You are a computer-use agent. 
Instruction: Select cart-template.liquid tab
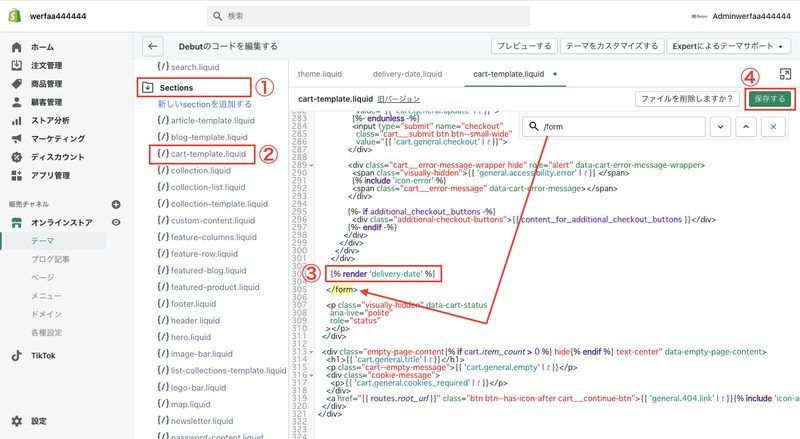(x=509, y=74)
